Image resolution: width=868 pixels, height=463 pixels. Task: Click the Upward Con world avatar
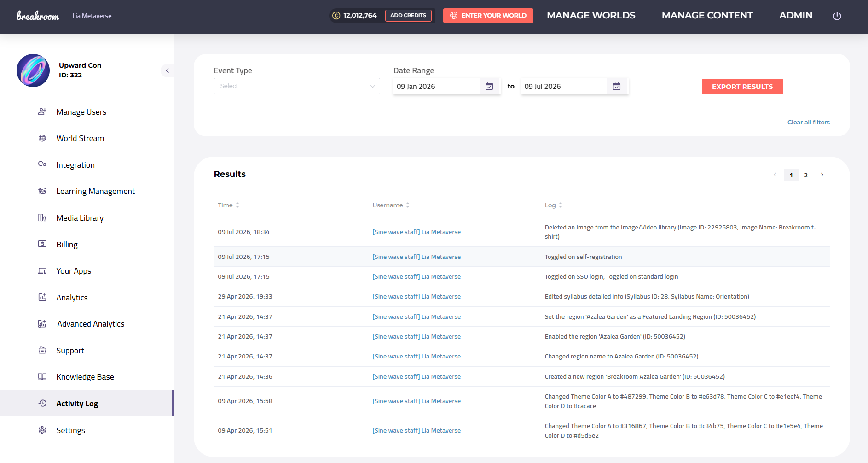[33, 70]
